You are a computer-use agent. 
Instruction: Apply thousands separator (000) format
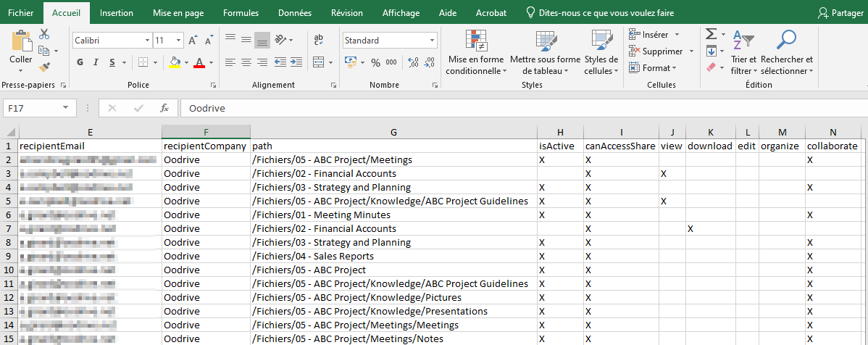tap(391, 62)
